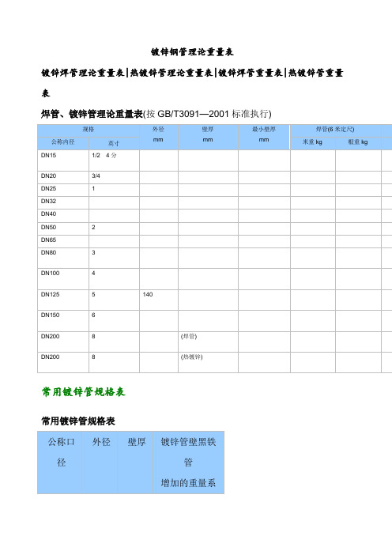Screen dimensions: 392x555
Task: Click the DN20 row label
Action: [48, 176]
